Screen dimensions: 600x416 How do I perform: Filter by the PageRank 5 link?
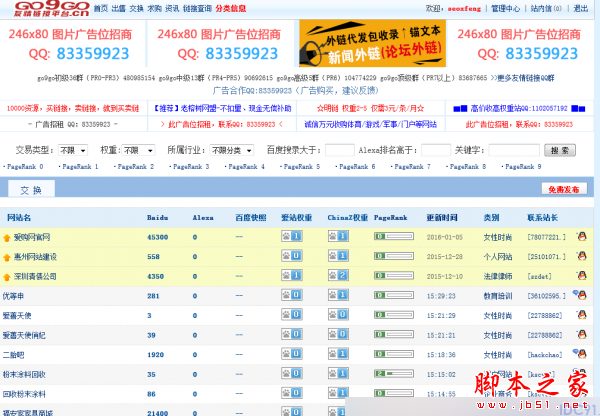pos(302,166)
